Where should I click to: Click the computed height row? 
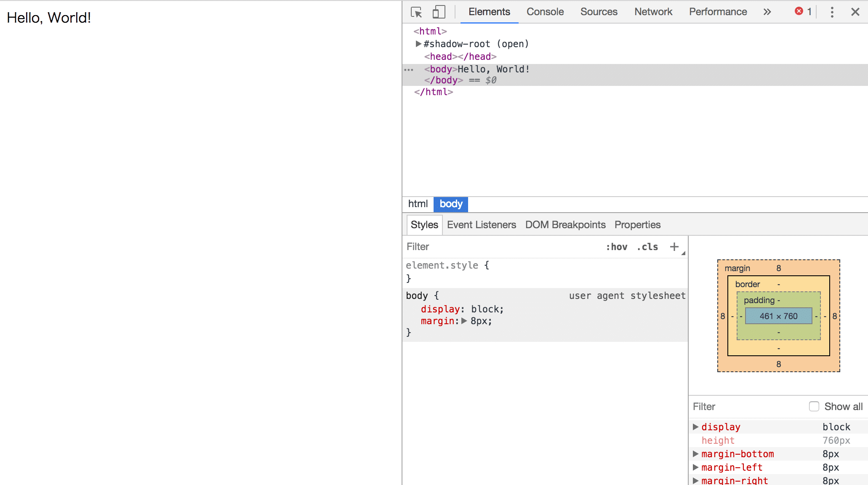tap(778, 440)
